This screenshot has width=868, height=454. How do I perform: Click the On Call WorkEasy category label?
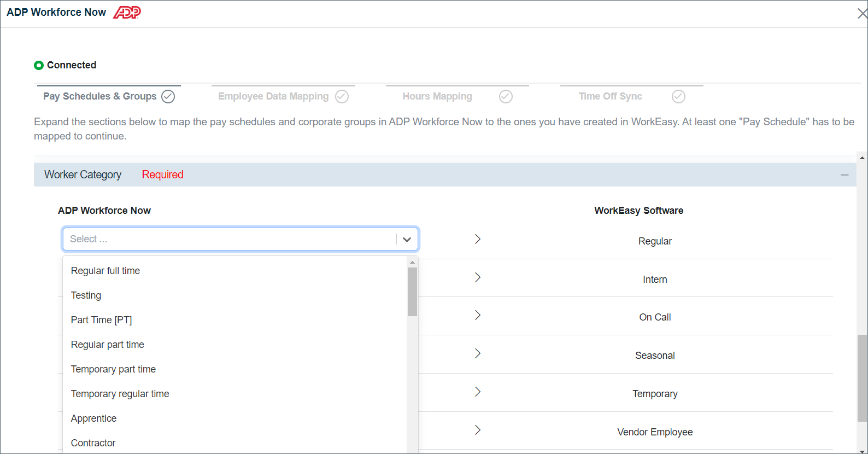click(655, 317)
